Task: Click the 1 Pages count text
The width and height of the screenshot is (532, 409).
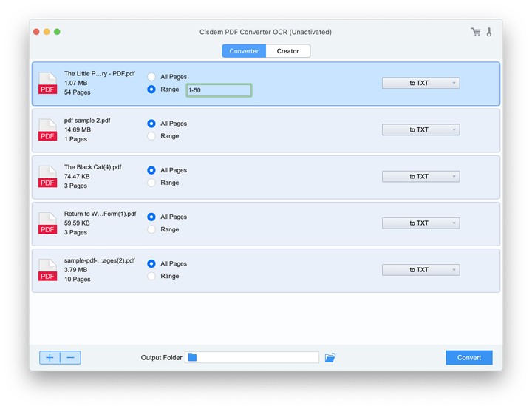Action: 75,139
